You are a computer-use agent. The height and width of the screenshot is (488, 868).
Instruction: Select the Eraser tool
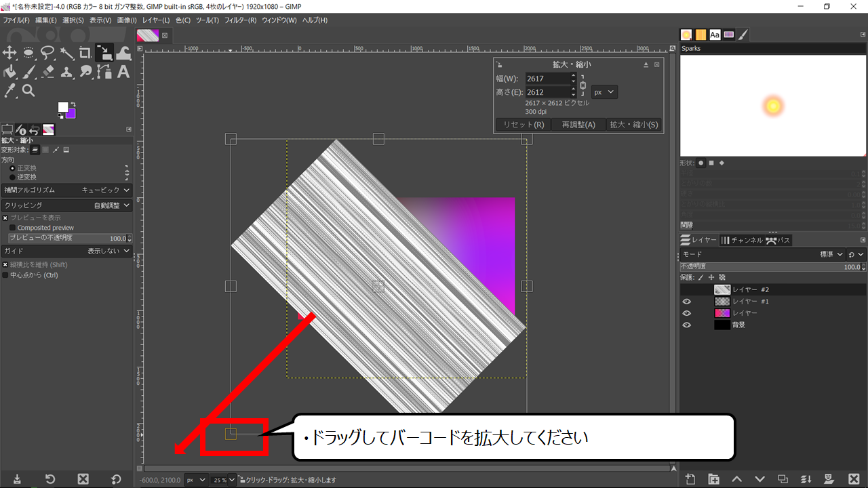coord(47,72)
